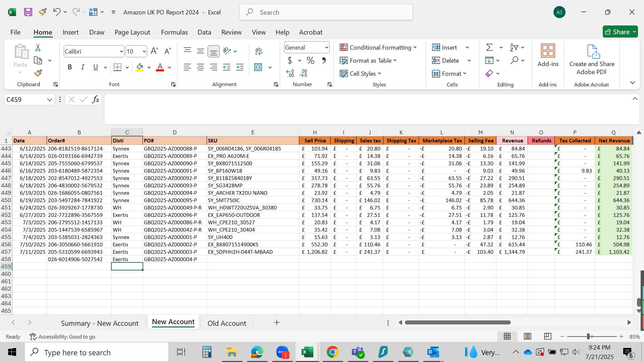644x362 pixels.
Task: Toggle Normal view in status bar
Action: point(507,336)
